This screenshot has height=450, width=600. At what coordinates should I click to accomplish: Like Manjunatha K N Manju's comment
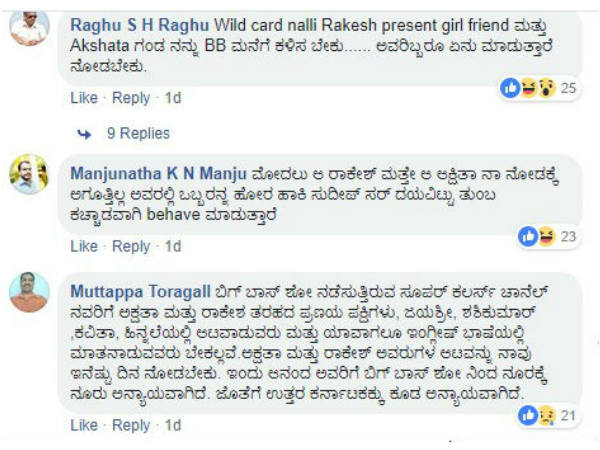(x=84, y=246)
